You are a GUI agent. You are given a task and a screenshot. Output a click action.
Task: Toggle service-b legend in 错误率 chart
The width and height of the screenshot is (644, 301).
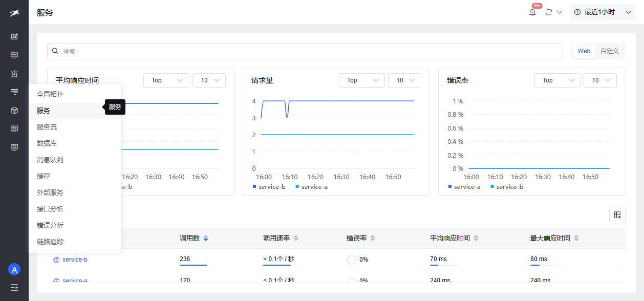[507, 187]
